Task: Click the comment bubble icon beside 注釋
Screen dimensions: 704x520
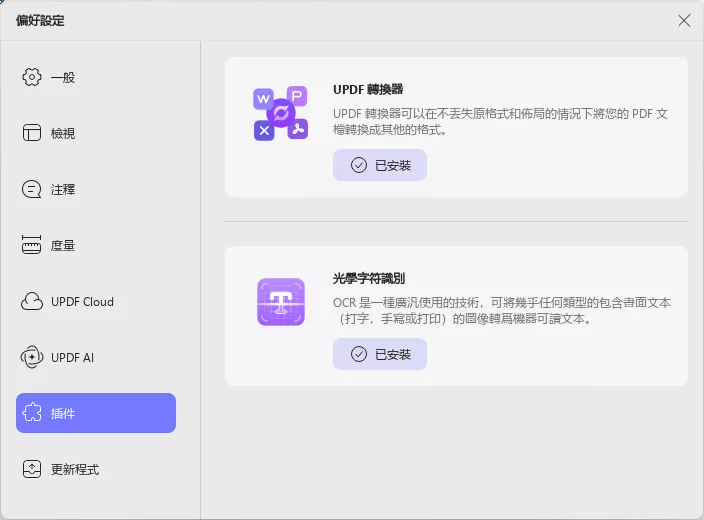Action: [x=31, y=189]
